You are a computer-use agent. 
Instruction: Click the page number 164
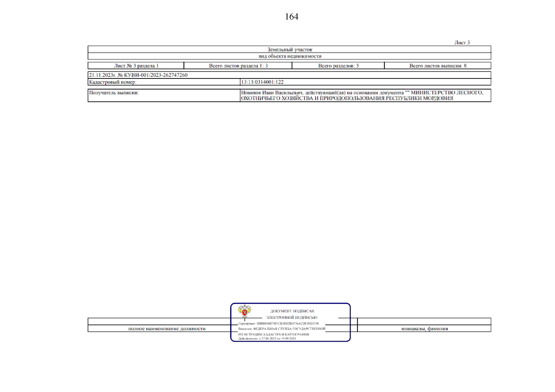pos(291,17)
